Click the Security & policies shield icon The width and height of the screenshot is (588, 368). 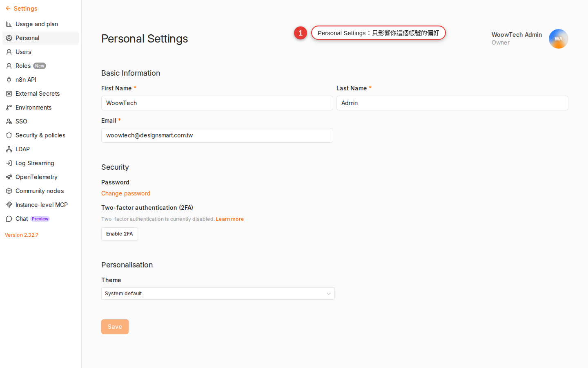point(9,135)
